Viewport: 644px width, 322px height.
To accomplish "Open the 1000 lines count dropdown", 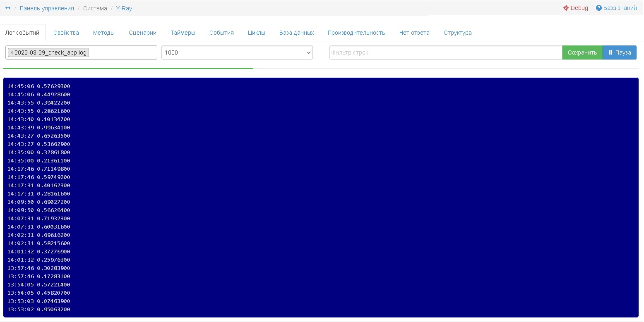I will (x=237, y=52).
